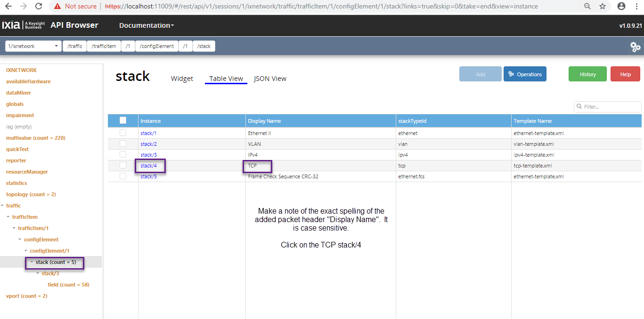644x319 pixels.
Task: Toggle the select-all header checkbox
Action: pos(123,120)
